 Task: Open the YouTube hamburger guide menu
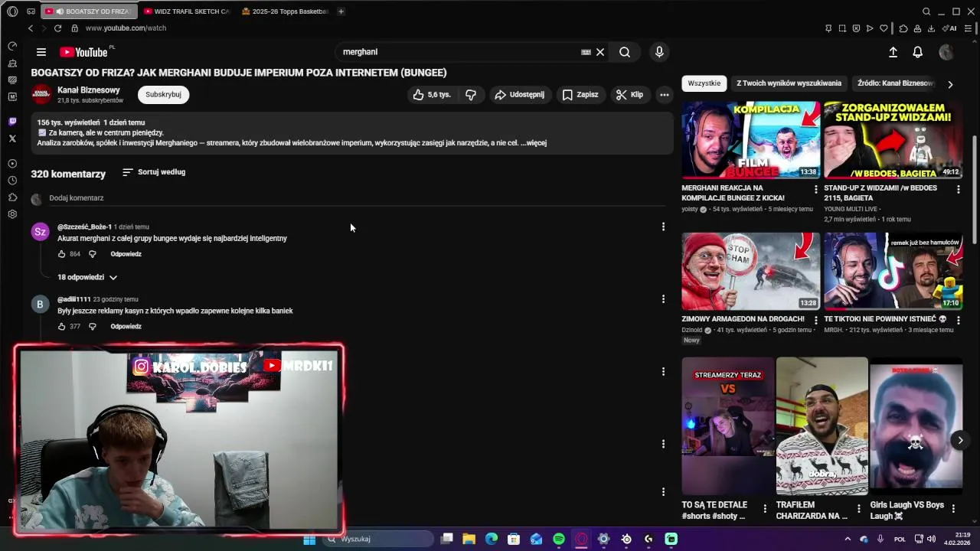41,52
